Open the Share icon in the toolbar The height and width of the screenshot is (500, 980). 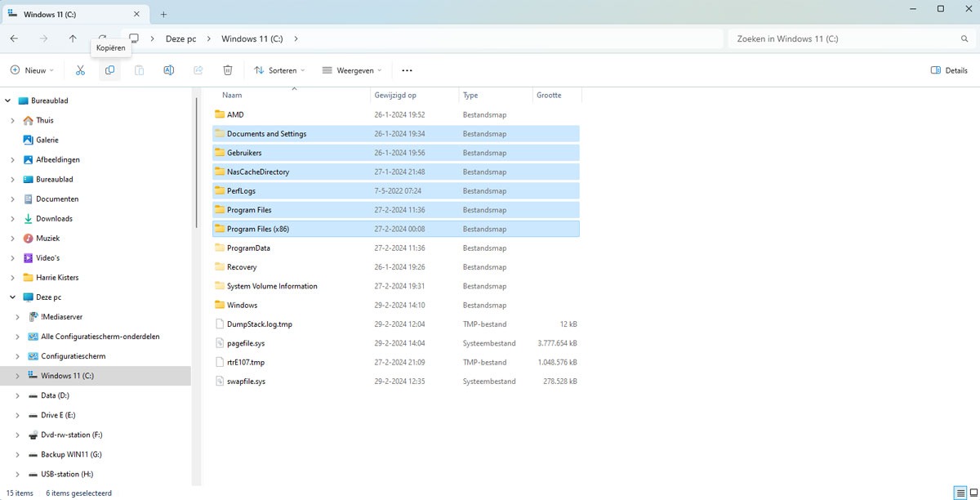click(198, 69)
